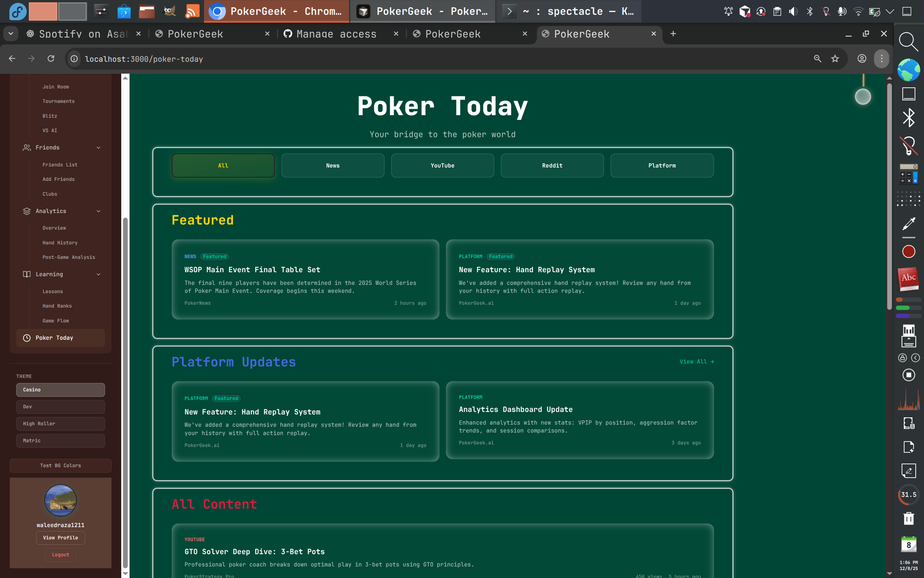The image size is (924, 578).
Task: Collapse the Friends section in the sidebar
Action: point(98,148)
